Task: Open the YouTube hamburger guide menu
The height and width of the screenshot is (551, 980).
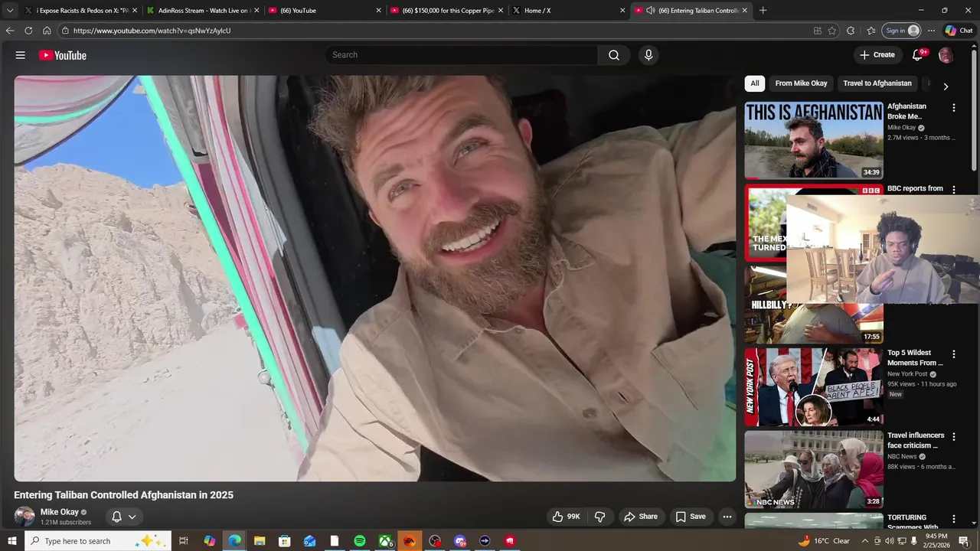Action: [x=21, y=55]
